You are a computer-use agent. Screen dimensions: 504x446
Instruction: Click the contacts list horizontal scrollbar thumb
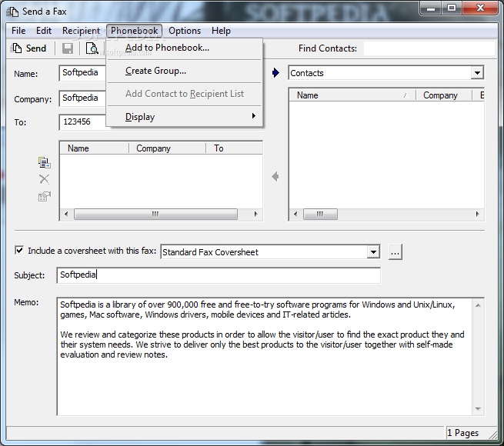coord(320,214)
